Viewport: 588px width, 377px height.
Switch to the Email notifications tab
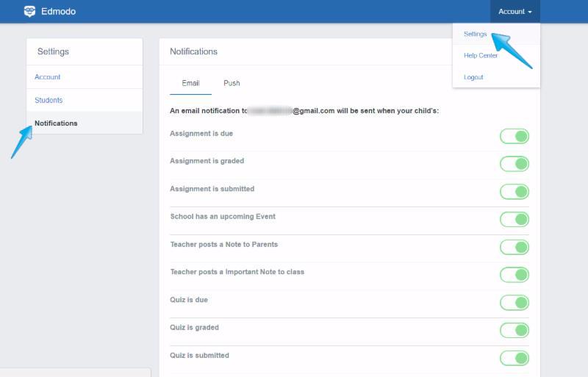coord(190,83)
